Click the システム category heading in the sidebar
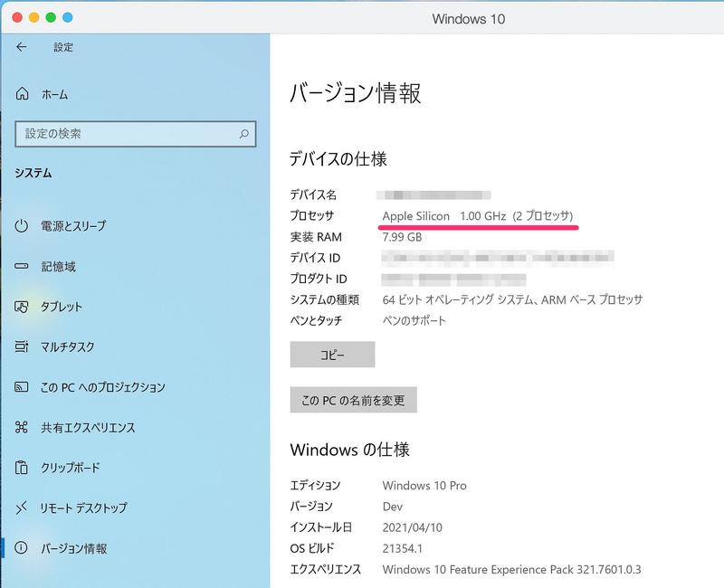The height and width of the screenshot is (588, 724). click(33, 173)
